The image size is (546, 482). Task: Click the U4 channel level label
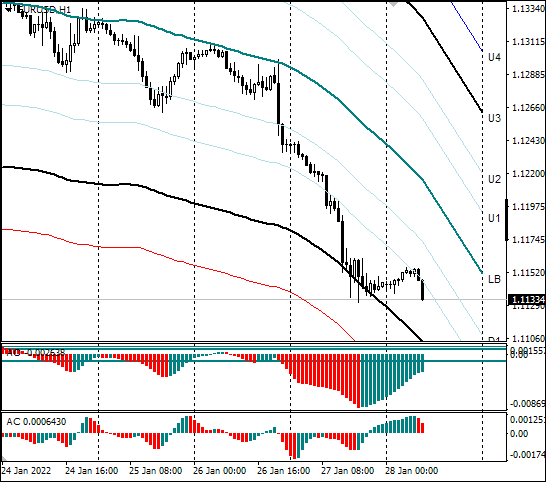click(x=494, y=57)
